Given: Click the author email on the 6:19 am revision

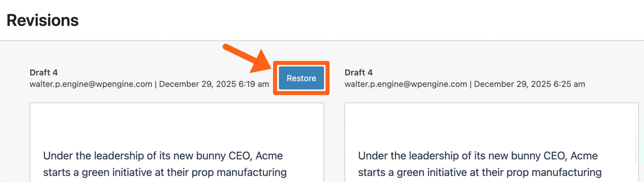Looking at the screenshot, I should tap(91, 84).
